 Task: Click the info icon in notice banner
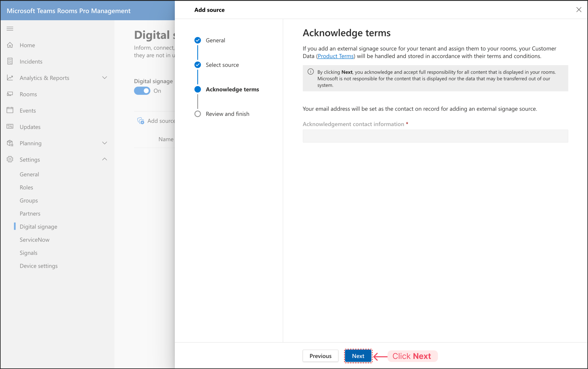(311, 72)
